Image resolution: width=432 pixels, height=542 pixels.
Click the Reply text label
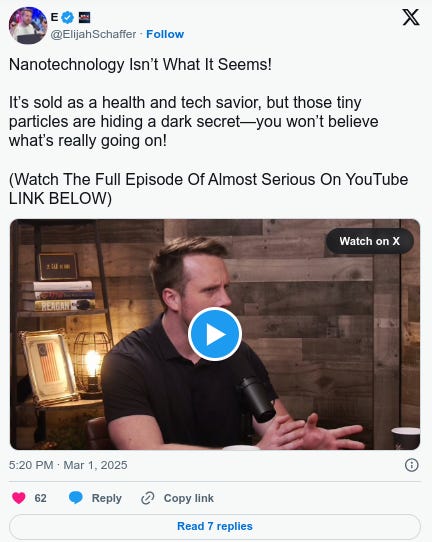(106, 498)
